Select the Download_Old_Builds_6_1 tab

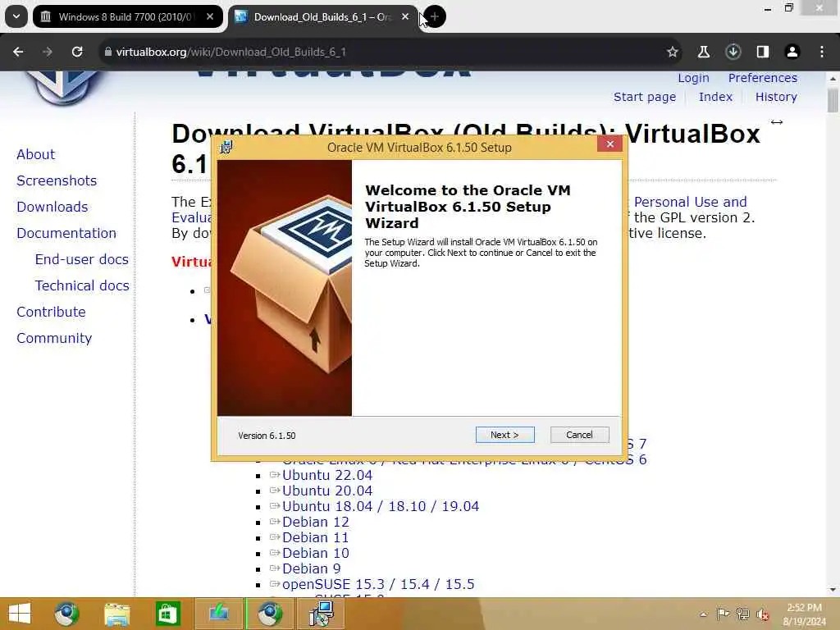[x=323, y=16]
